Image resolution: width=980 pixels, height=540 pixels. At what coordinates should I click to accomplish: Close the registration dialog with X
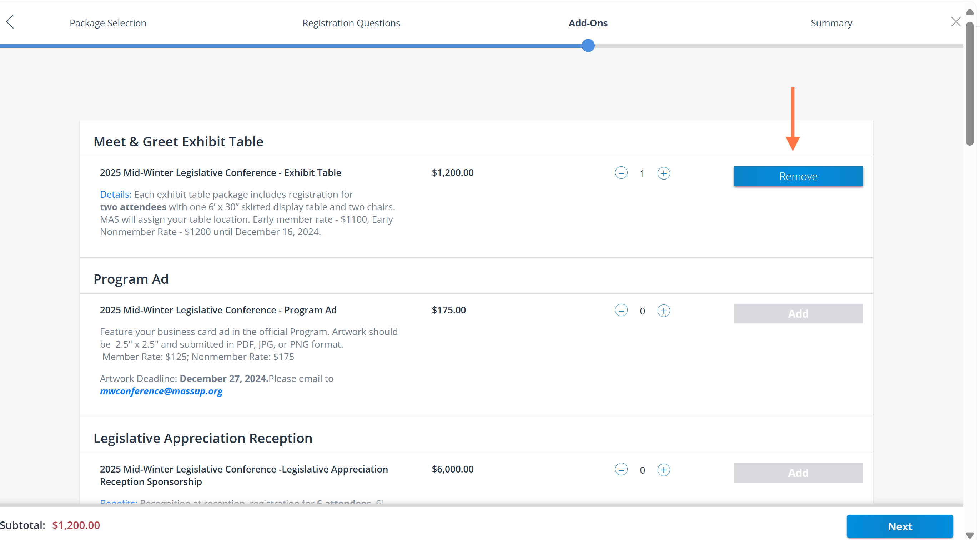click(956, 22)
